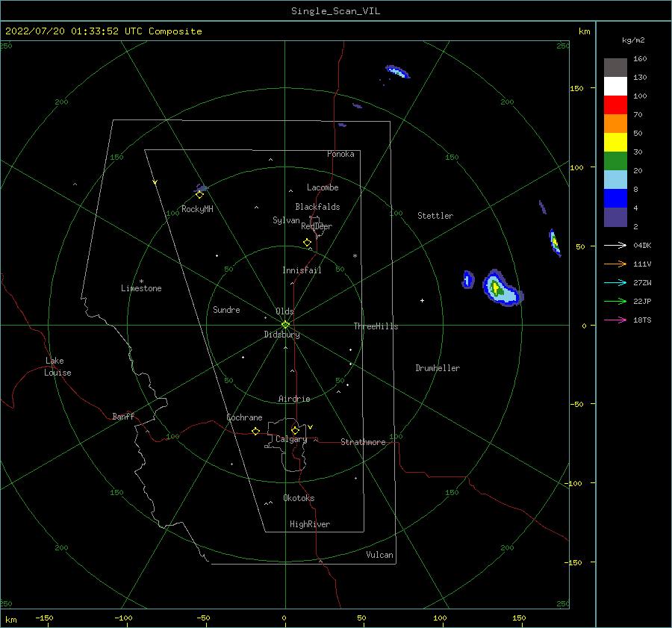The image size is (672, 628).
Task: Click the blue 8 legend swatch
Action: [615, 199]
